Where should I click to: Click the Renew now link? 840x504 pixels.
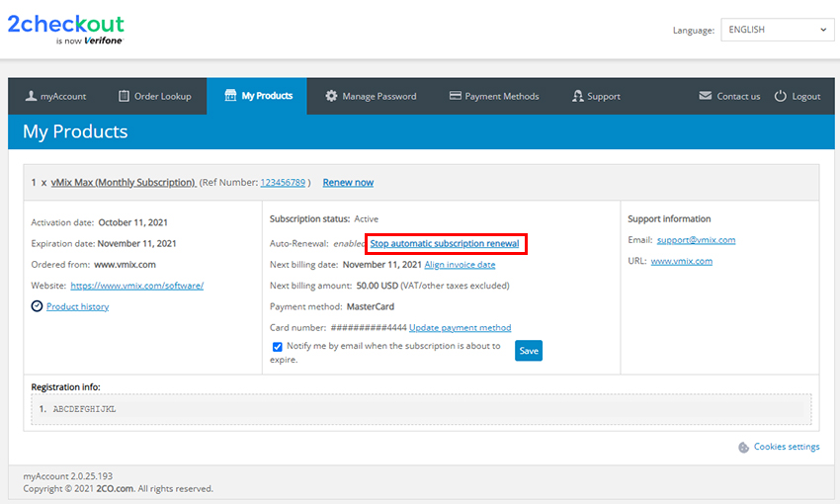348,183
